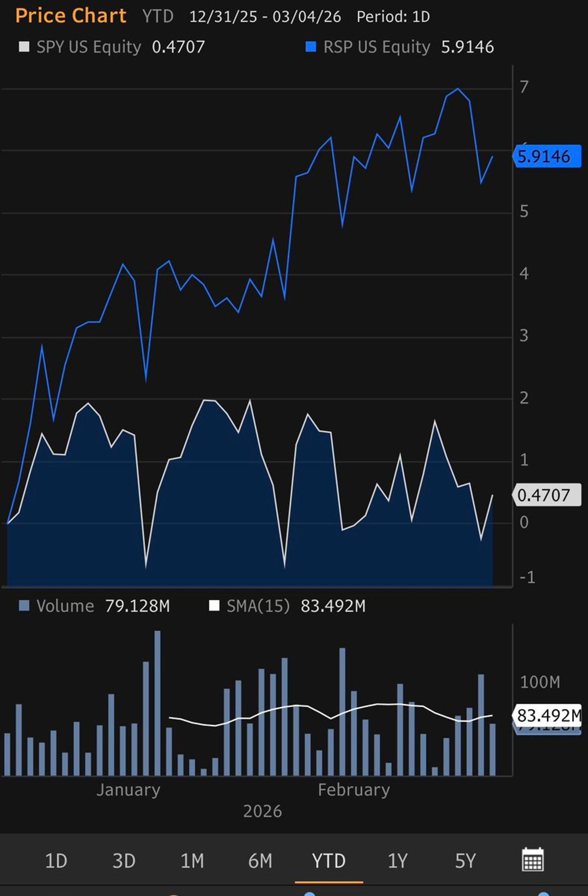The image size is (588, 896).
Task: Switch to the 3D time range
Action: click(124, 861)
